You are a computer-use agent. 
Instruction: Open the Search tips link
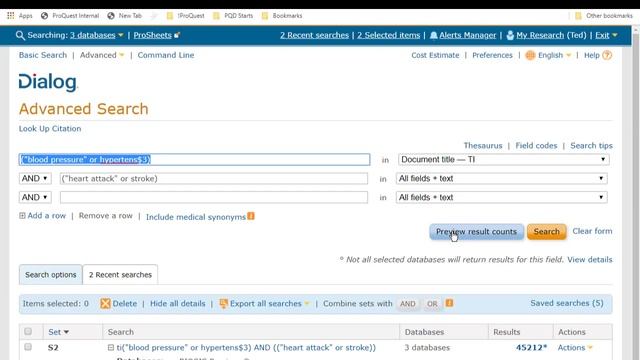click(591, 145)
